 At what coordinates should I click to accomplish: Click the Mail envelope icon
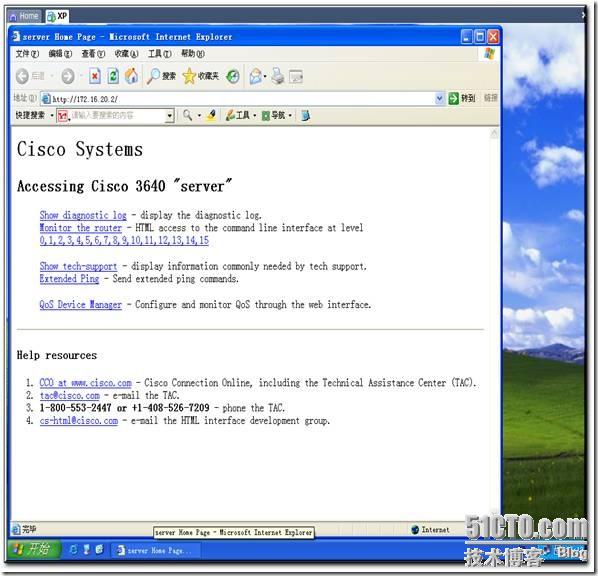tap(256, 77)
